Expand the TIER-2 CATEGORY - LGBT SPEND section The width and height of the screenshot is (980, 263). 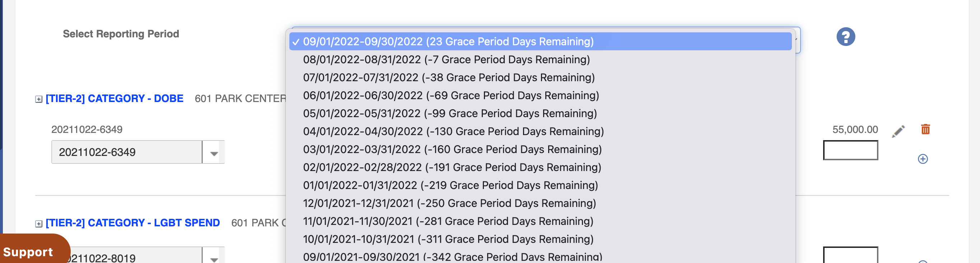(38, 224)
